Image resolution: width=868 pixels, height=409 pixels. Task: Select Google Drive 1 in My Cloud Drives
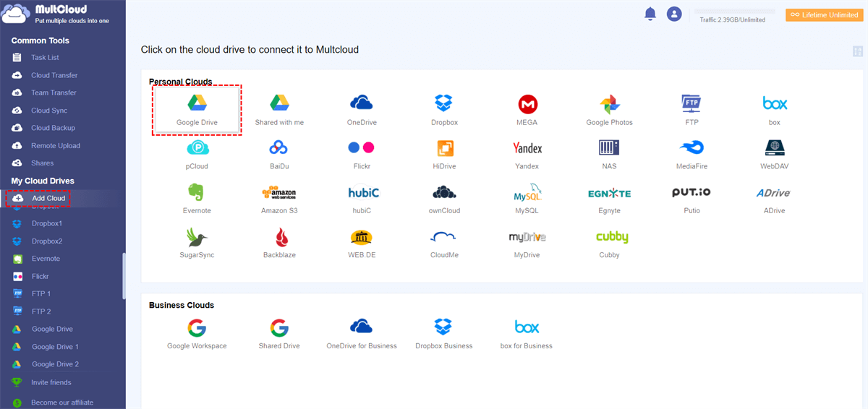click(55, 347)
